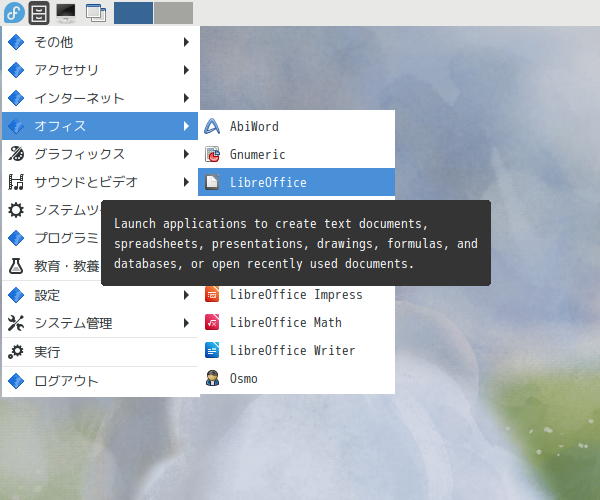The width and height of the screenshot is (600, 500).
Task: Open the インターネット menu category
Action: pos(100,98)
